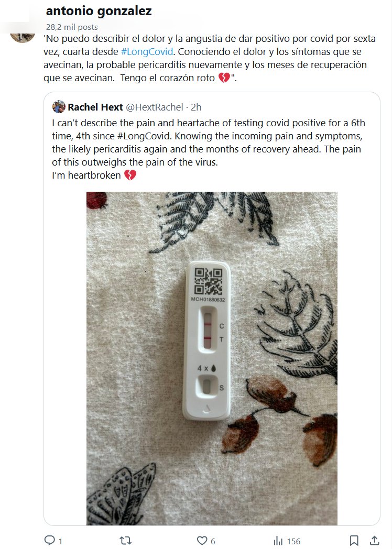Click the reply count of 1

pos(60,541)
